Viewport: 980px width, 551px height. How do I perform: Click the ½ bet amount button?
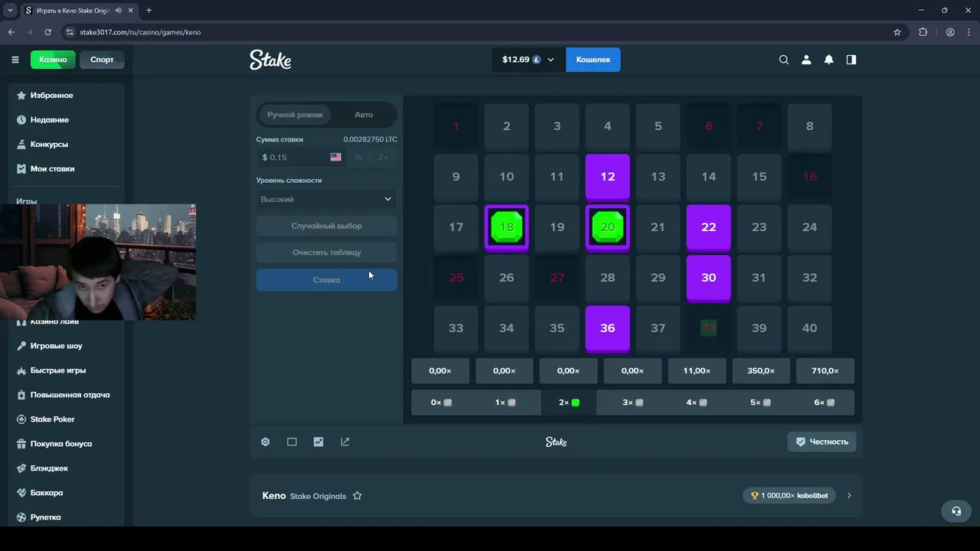[x=358, y=157]
